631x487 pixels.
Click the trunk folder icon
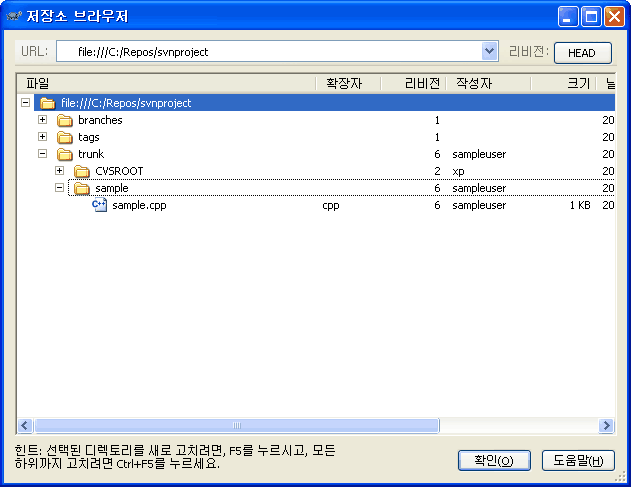(65, 154)
